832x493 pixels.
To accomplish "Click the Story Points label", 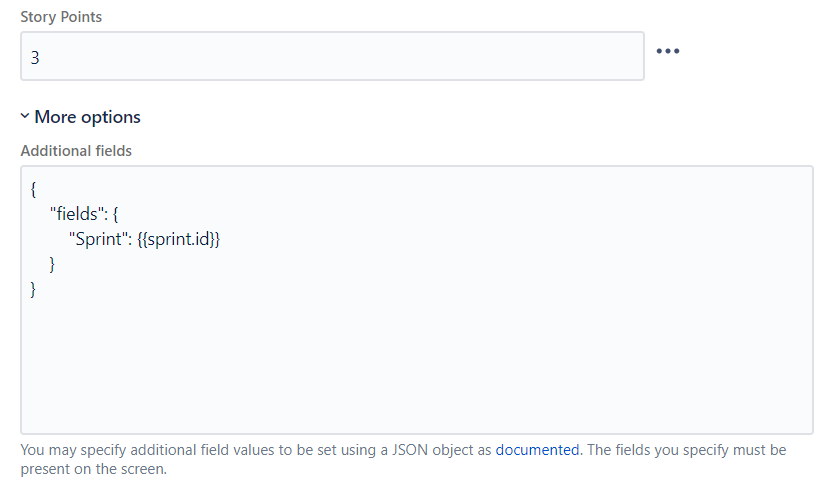I will [x=61, y=17].
